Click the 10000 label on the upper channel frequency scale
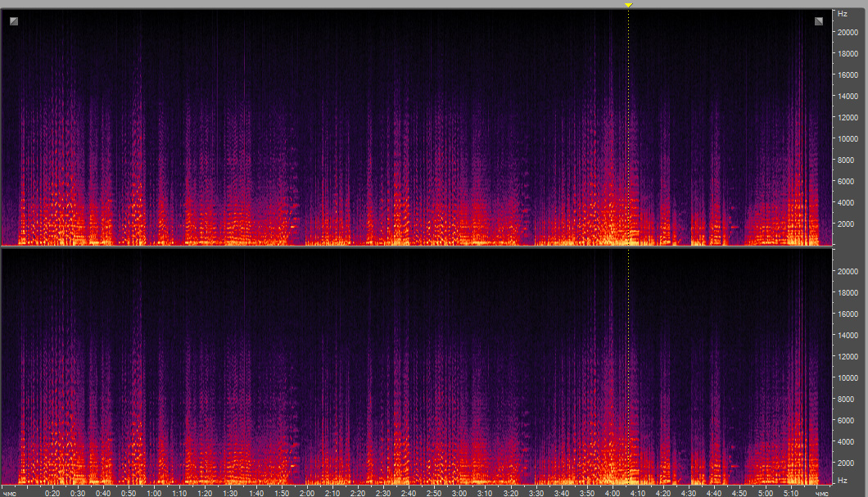 point(847,138)
